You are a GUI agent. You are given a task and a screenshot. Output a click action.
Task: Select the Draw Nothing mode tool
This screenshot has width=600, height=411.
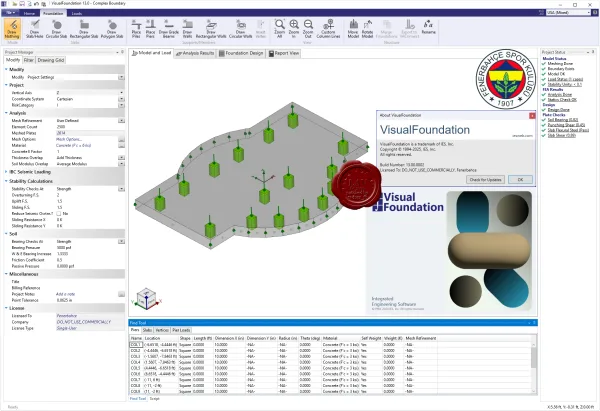coord(12,29)
